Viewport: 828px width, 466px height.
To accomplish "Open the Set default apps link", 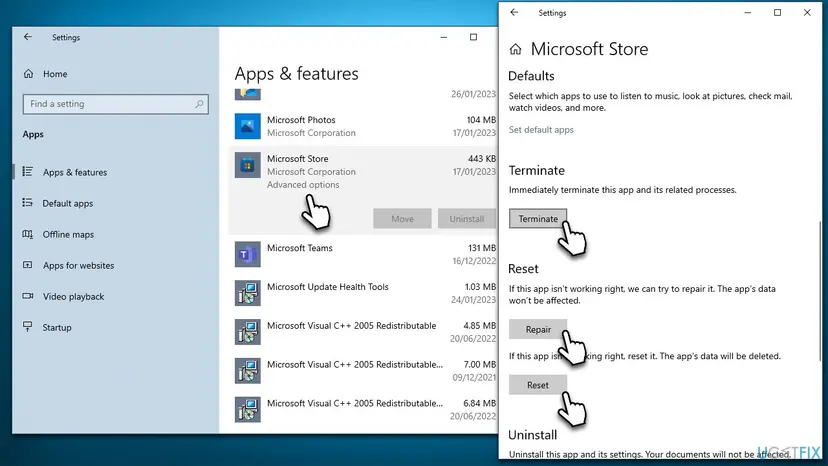I will (x=541, y=129).
